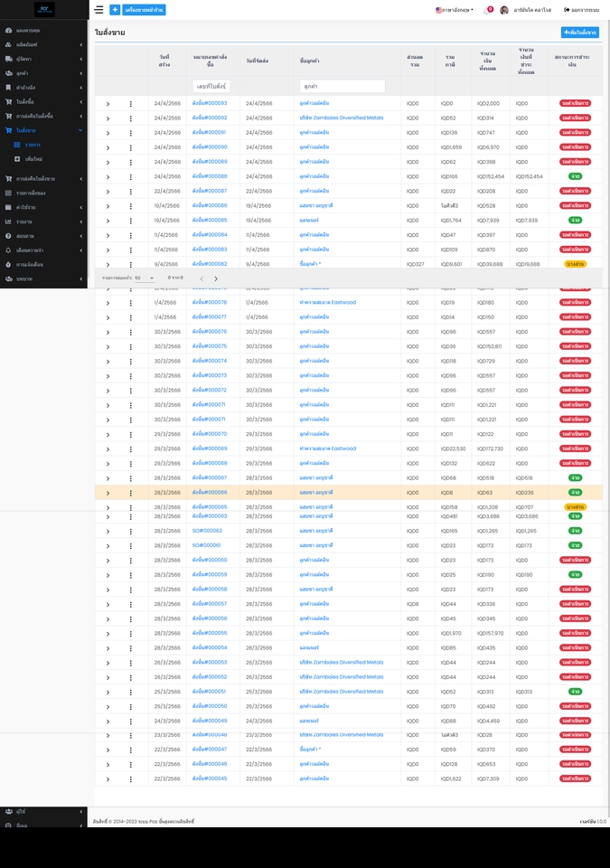
Task: Toggle the hamburger sidebar menu icon
Action: 99,9
